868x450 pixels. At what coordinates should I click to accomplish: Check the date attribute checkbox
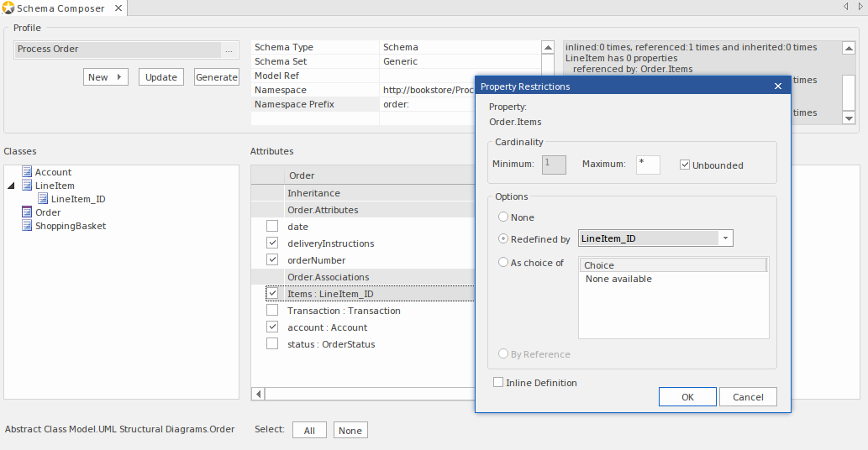coord(272,227)
